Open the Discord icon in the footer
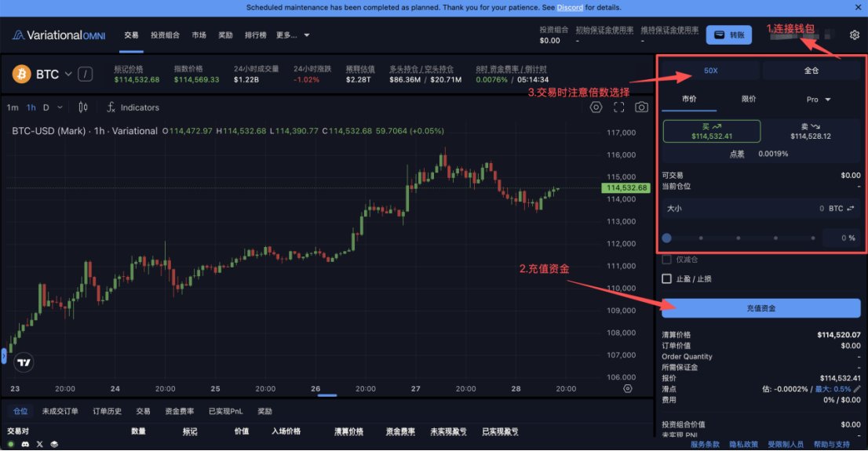Screen dimensions: 868x451 (x=25, y=444)
